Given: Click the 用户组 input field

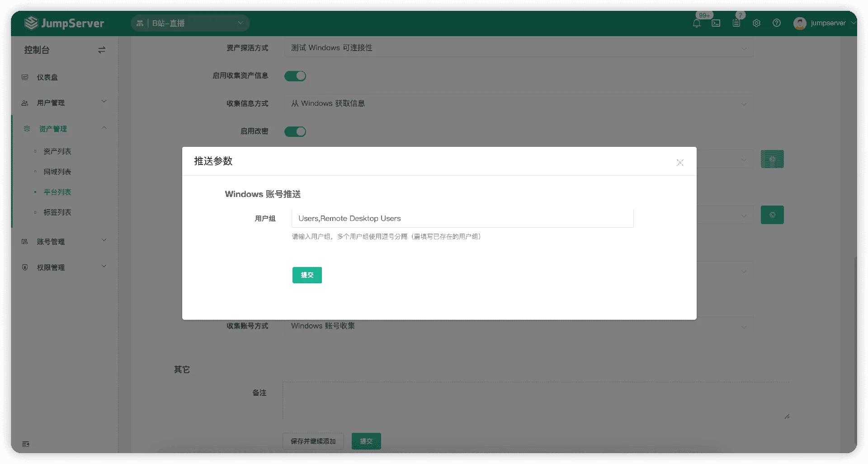Looking at the screenshot, I should pyautogui.click(x=462, y=219).
